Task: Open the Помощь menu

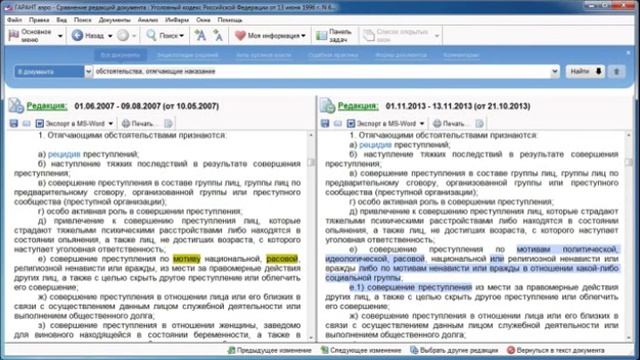Action: point(230,20)
